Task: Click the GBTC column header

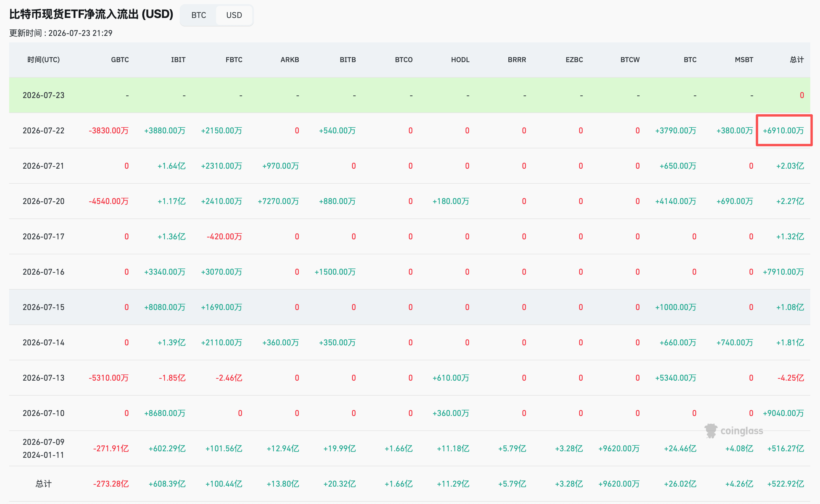Action: pos(120,60)
